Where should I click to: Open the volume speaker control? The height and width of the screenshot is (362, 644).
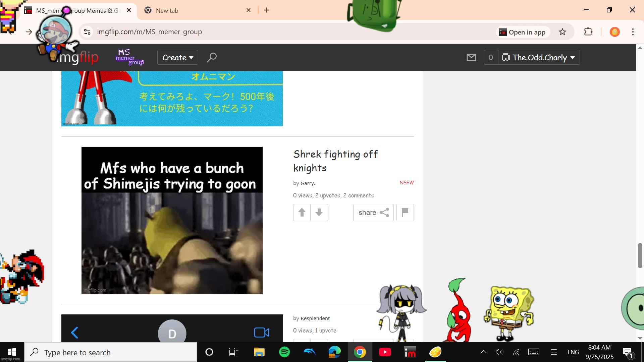pyautogui.click(x=499, y=352)
